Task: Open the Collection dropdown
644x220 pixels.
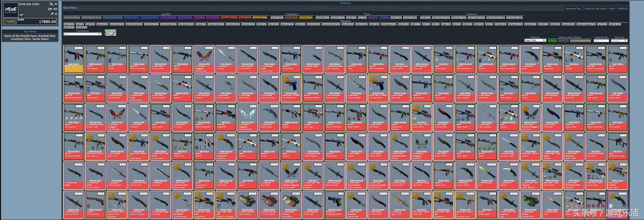Action: 82,34
